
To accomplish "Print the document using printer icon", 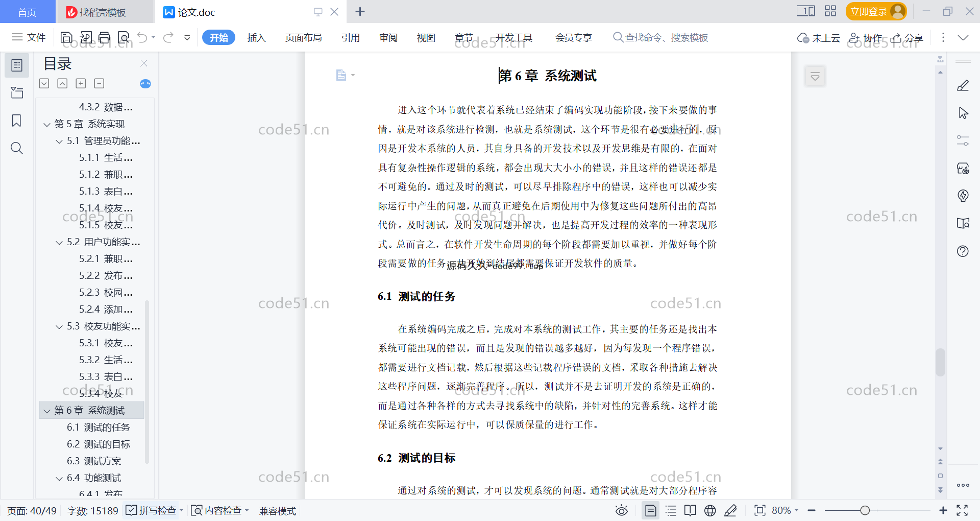I will (105, 37).
